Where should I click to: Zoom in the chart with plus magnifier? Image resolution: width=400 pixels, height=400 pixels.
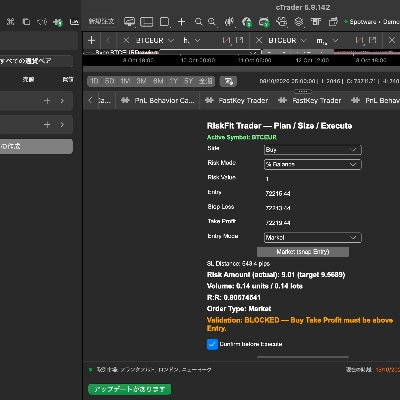[x=212, y=22]
